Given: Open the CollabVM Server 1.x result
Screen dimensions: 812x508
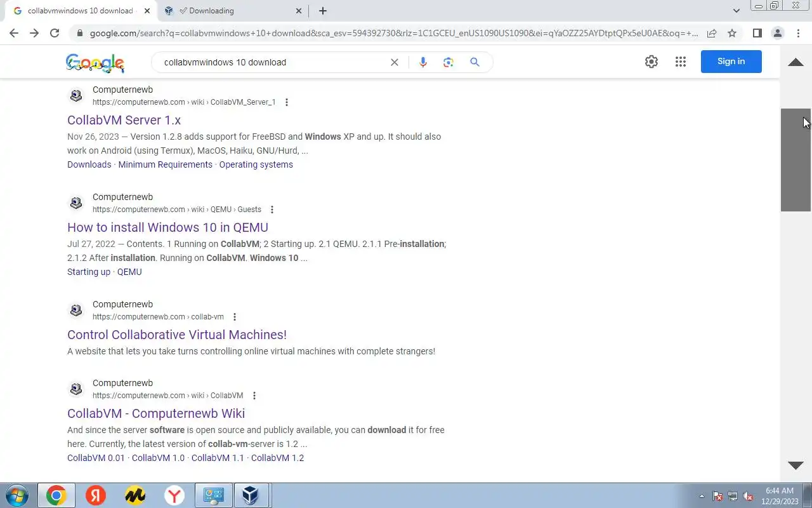Looking at the screenshot, I should pos(124,120).
